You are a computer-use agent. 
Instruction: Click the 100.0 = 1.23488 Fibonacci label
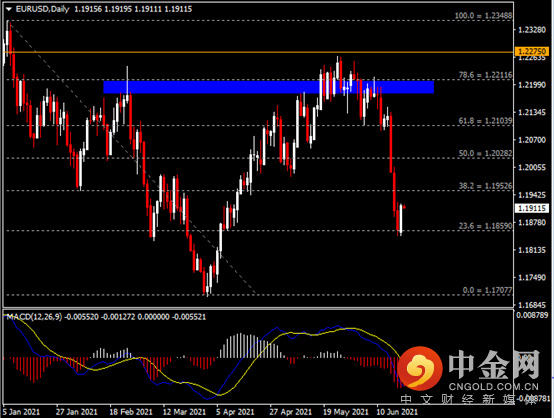[x=483, y=16]
